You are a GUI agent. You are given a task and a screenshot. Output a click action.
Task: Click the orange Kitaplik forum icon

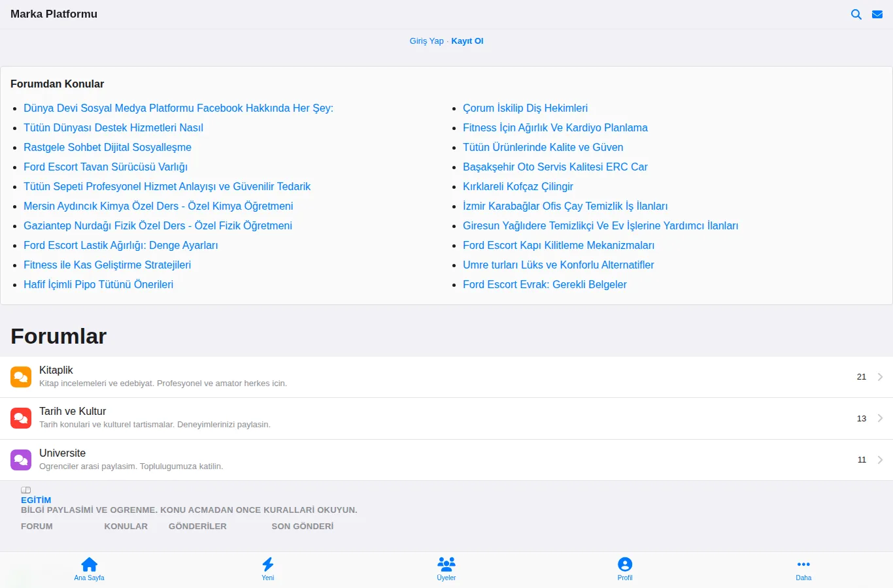click(x=21, y=377)
